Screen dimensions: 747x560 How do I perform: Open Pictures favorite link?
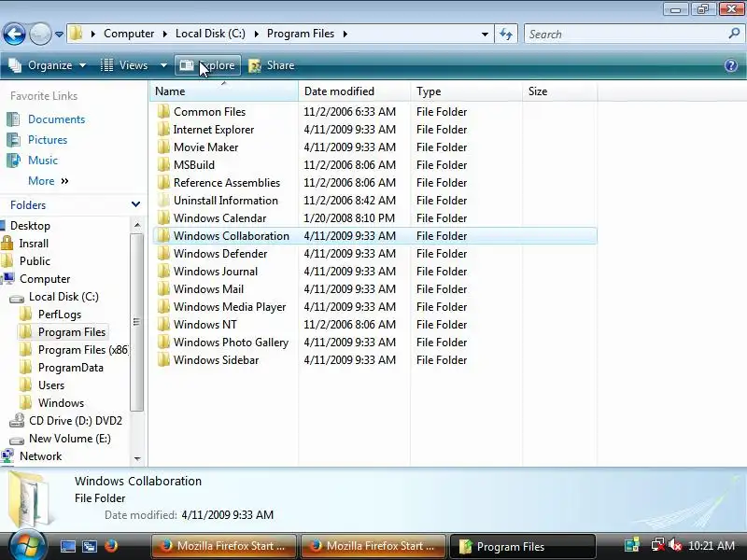coord(48,139)
